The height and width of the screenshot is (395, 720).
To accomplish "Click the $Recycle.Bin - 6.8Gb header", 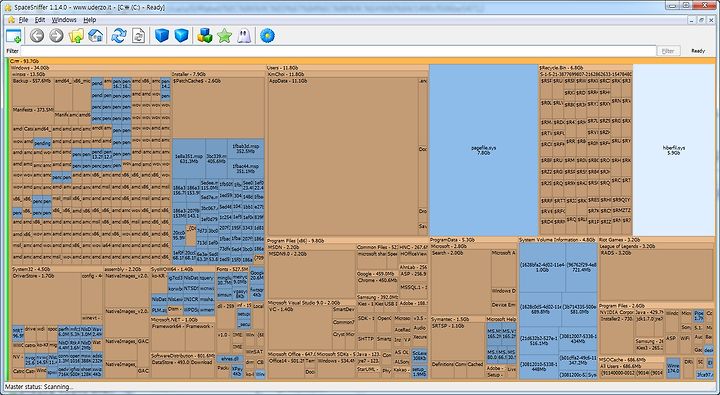I will click(585, 68).
